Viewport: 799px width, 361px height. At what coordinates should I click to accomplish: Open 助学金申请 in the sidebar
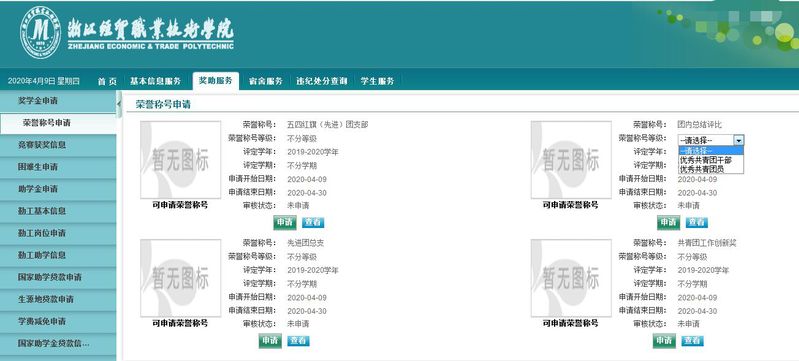pyautogui.click(x=58, y=189)
